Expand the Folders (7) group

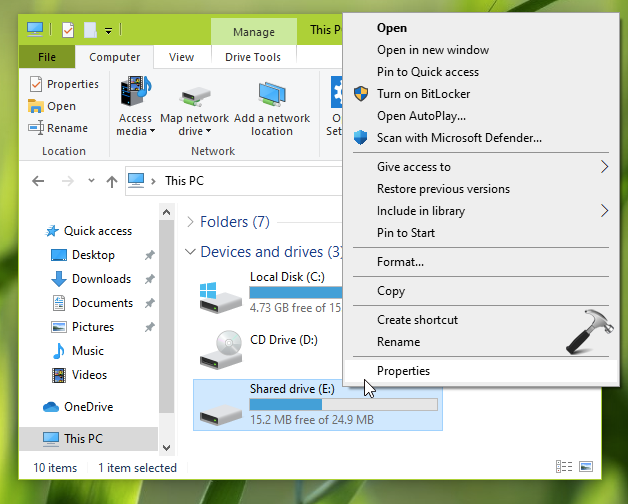pyautogui.click(x=190, y=222)
